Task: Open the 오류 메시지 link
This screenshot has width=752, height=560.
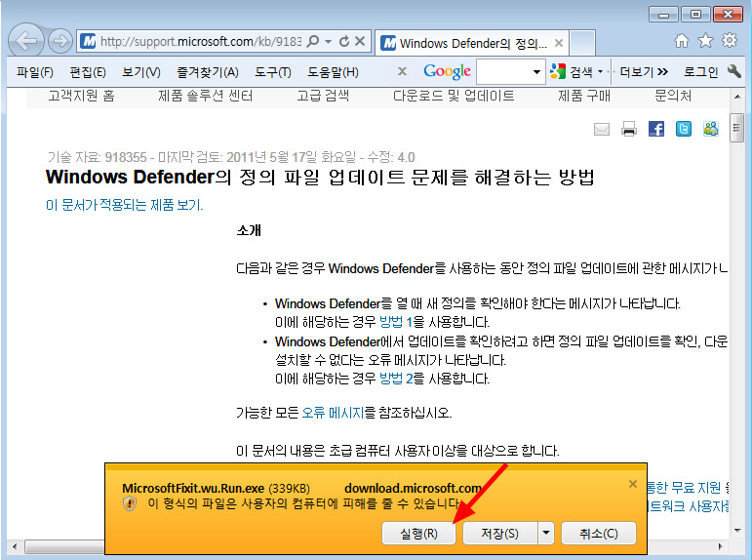Action: [332, 413]
